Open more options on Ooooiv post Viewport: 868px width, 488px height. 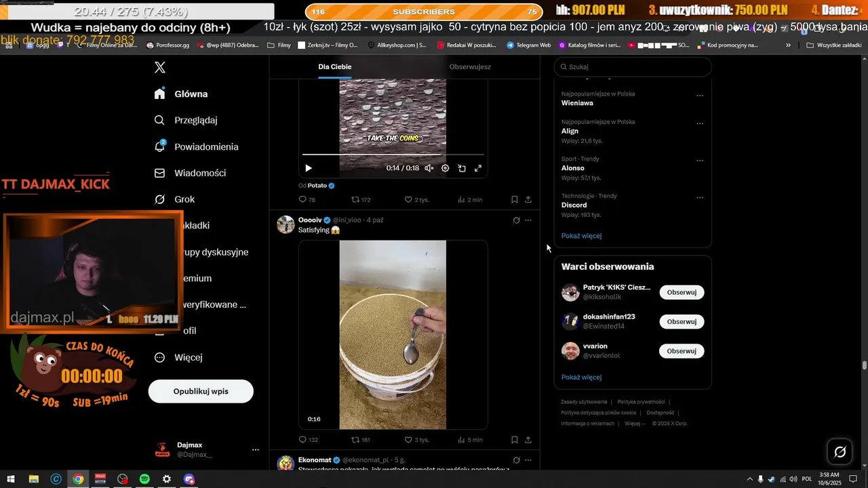click(x=528, y=220)
